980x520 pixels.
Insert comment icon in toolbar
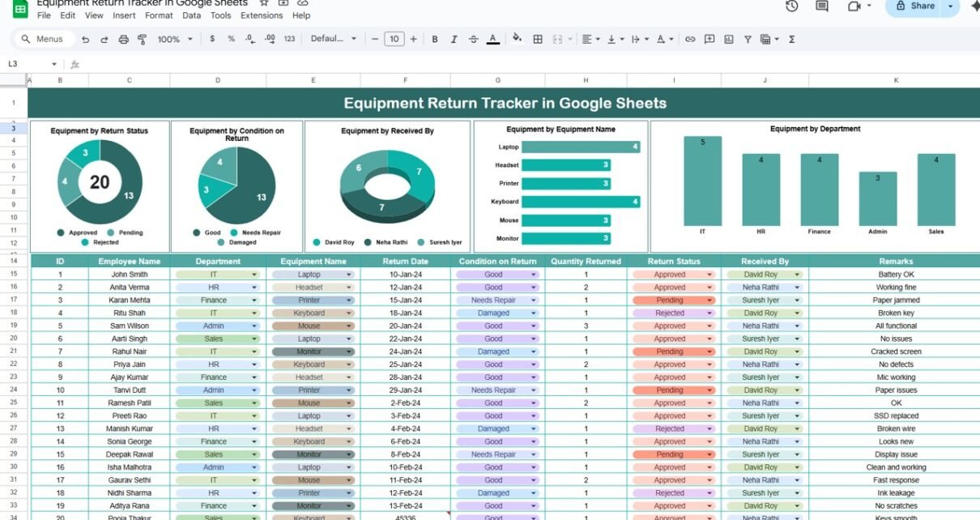[x=709, y=39]
